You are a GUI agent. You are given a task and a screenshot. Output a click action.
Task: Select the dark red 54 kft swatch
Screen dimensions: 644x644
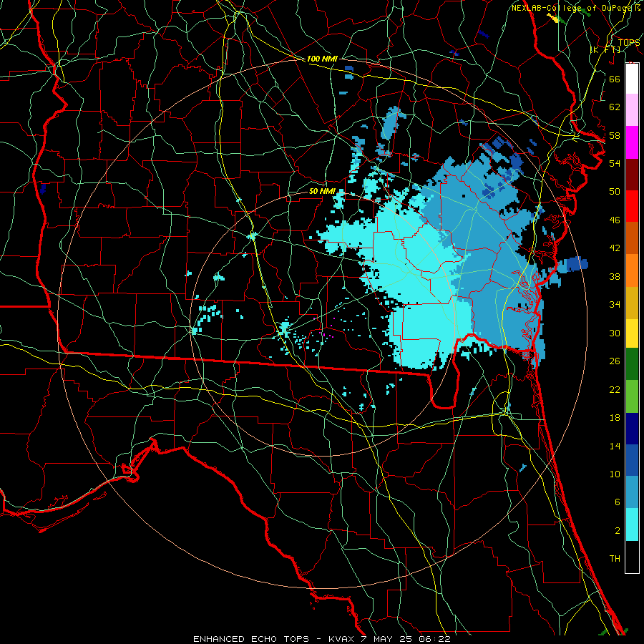coord(632,175)
